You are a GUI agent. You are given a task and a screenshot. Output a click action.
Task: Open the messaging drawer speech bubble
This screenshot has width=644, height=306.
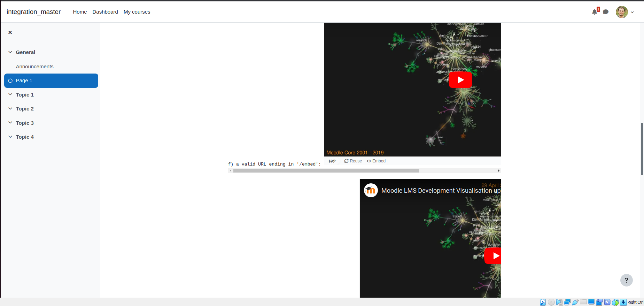point(606,12)
